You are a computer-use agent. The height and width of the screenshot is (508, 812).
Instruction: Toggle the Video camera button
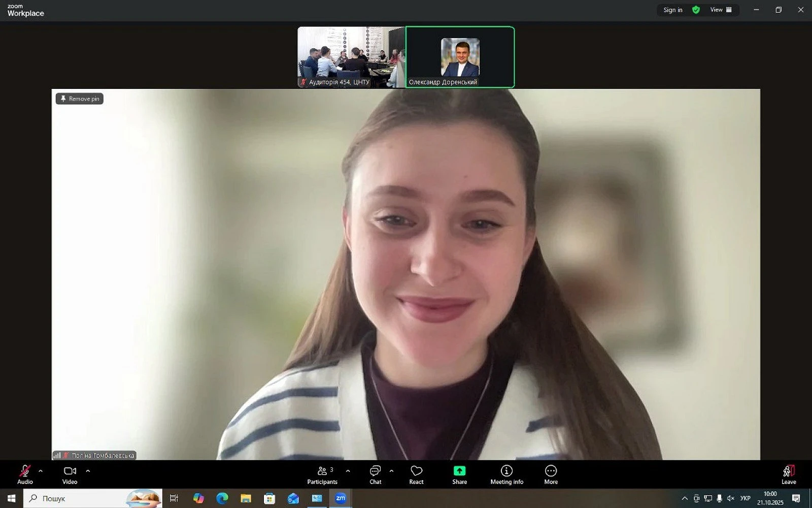(x=70, y=474)
